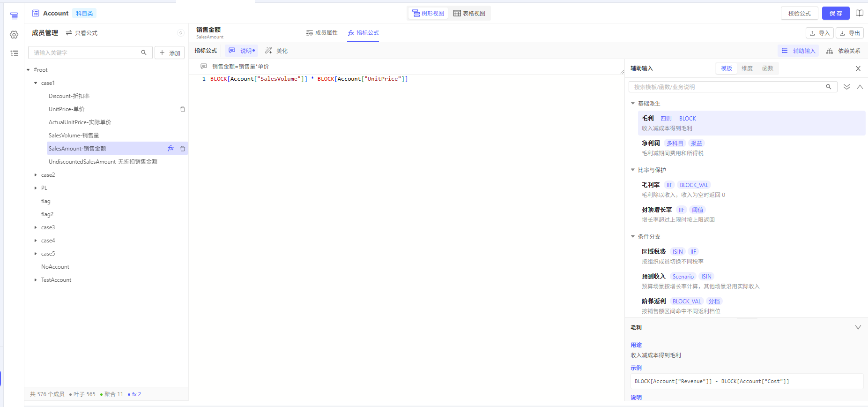This screenshot has height=407, width=868.
Task: Expand the case2 tree node
Action: [x=36, y=175]
